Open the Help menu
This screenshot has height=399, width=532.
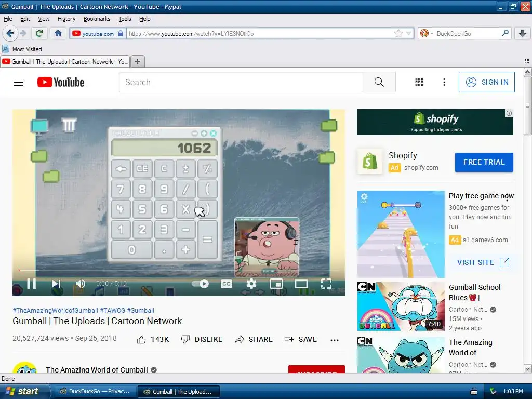[144, 19]
